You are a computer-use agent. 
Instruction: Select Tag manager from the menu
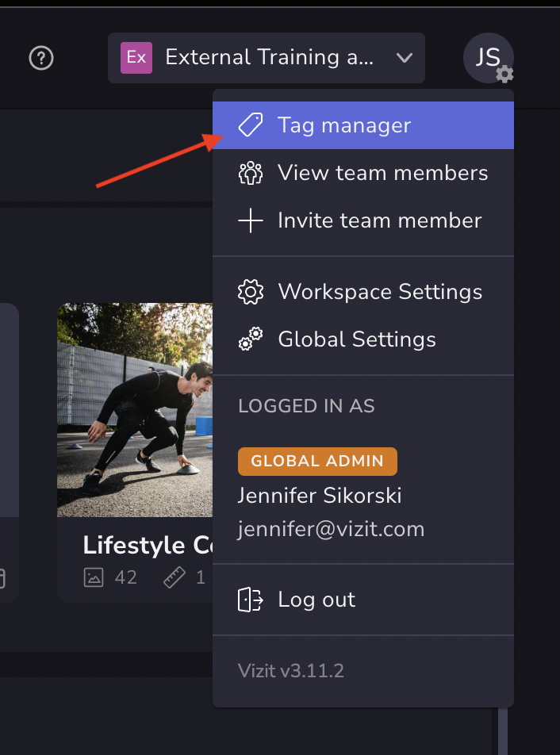point(363,125)
